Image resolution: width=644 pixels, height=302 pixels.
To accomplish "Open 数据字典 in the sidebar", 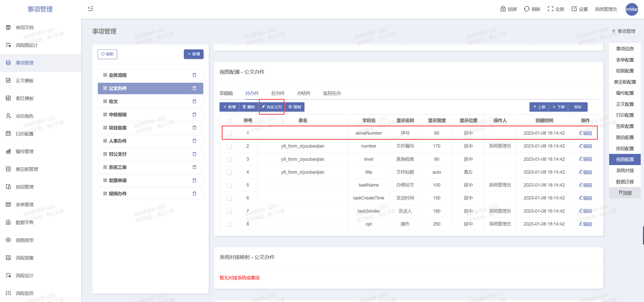I will [25, 222].
